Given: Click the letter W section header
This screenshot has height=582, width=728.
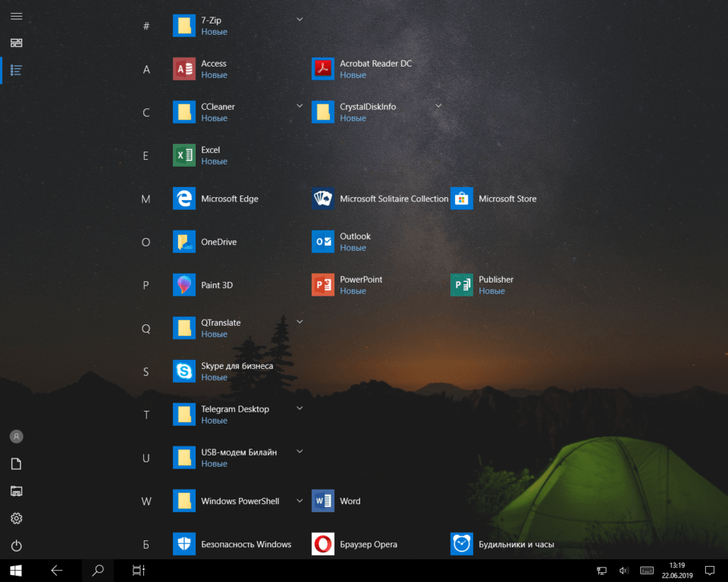Looking at the screenshot, I should point(146,501).
